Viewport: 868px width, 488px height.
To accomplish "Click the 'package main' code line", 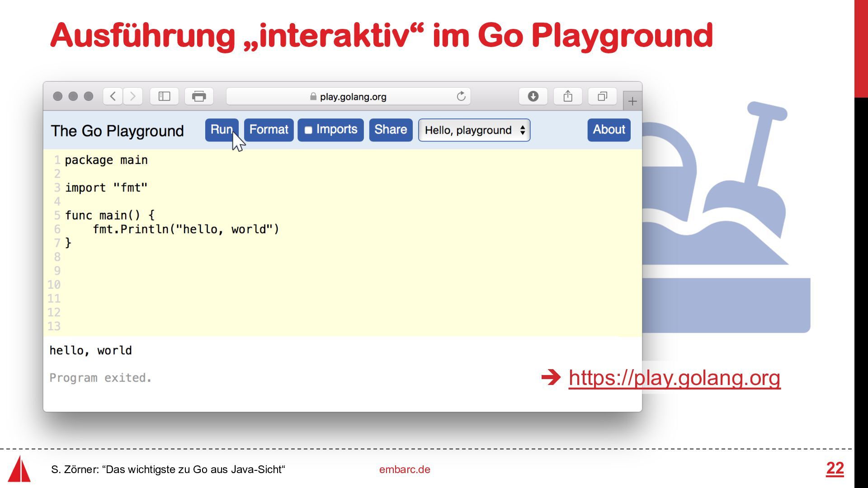I will (x=106, y=160).
